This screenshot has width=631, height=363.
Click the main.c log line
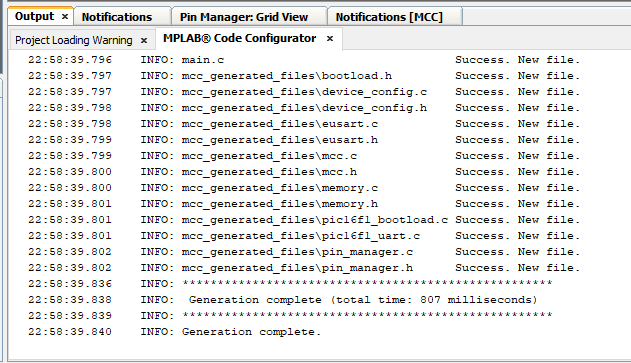(304, 60)
